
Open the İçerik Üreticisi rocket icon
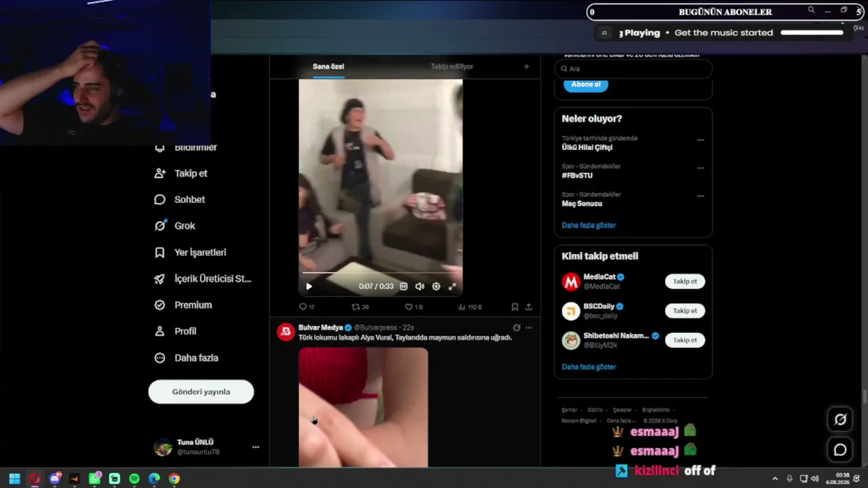160,279
